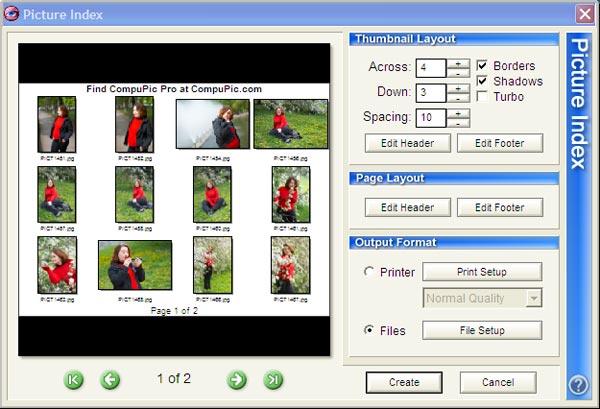Increase the Down value with plus
600x409 pixels.
click(x=458, y=88)
